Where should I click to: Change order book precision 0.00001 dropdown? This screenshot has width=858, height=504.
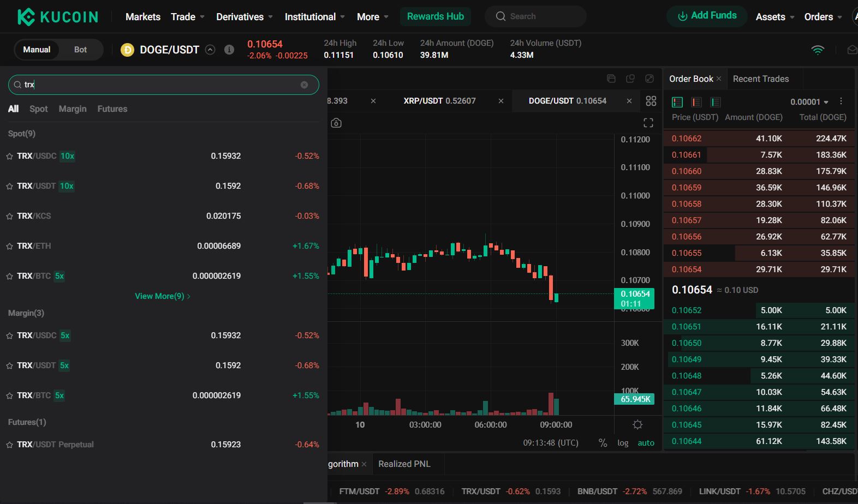809,102
